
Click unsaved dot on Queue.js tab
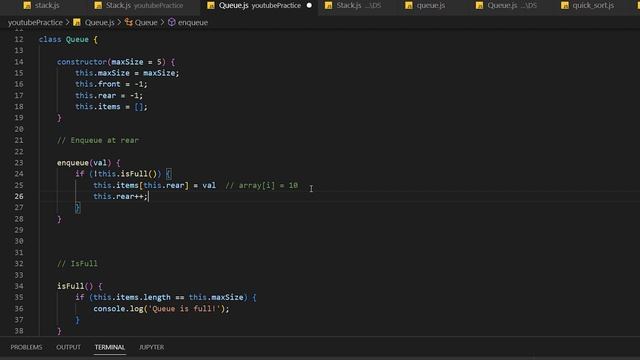point(309,6)
